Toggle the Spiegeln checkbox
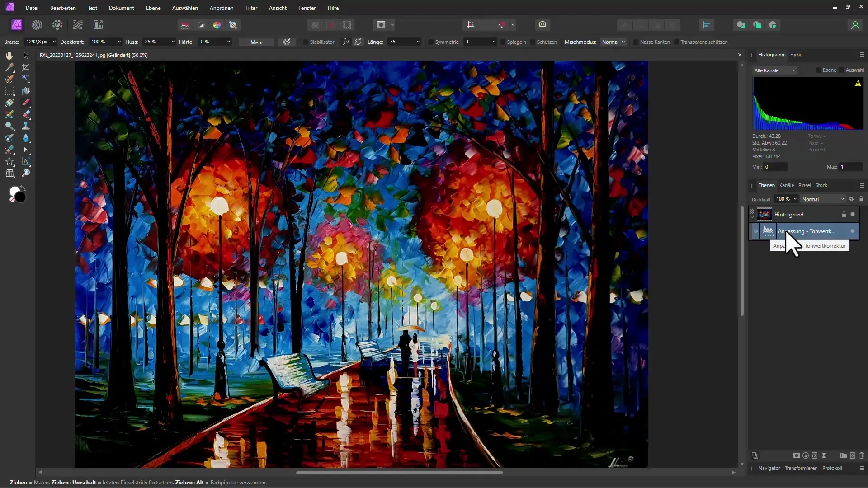868x488 pixels. 503,42
